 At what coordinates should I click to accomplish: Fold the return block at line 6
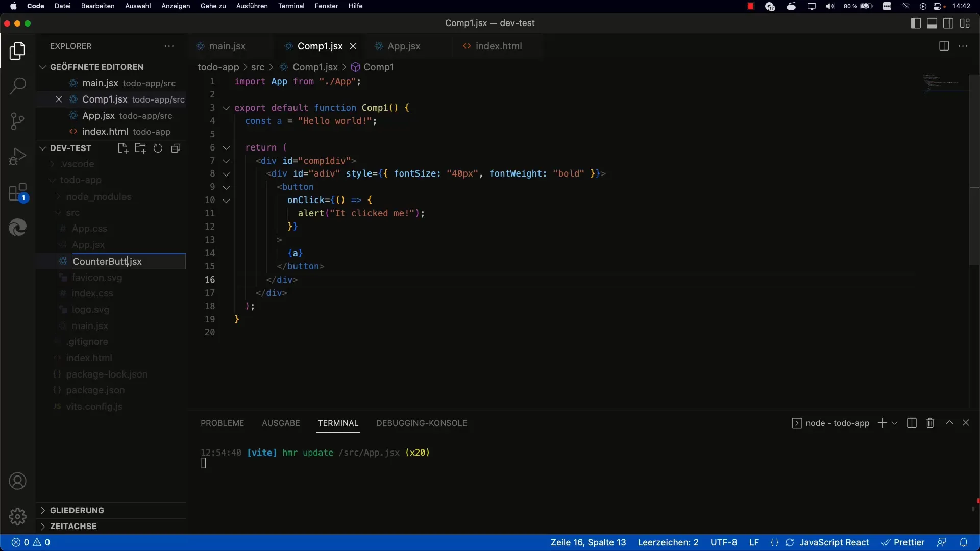(x=226, y=148)
